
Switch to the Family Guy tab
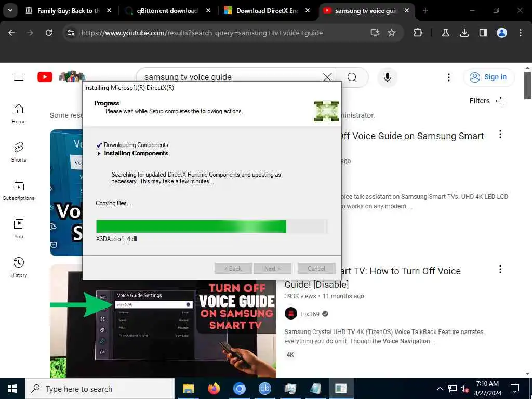click(68, 11)
